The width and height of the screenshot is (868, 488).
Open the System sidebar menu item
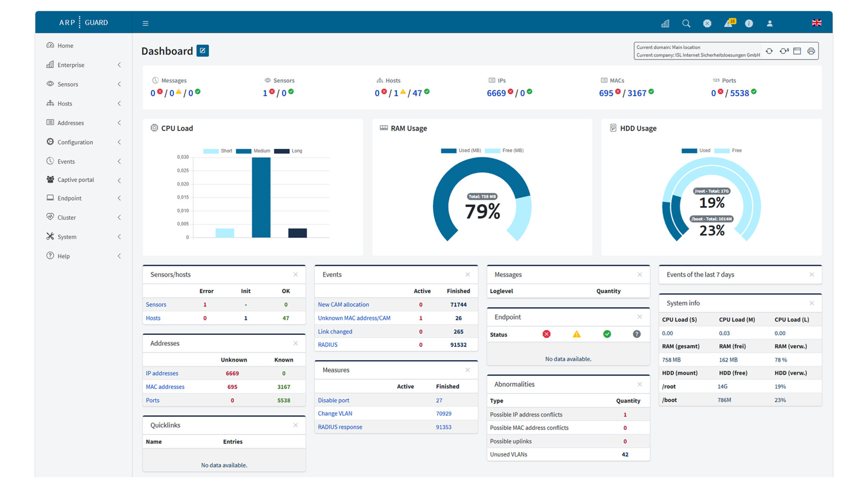coord(67,237)
